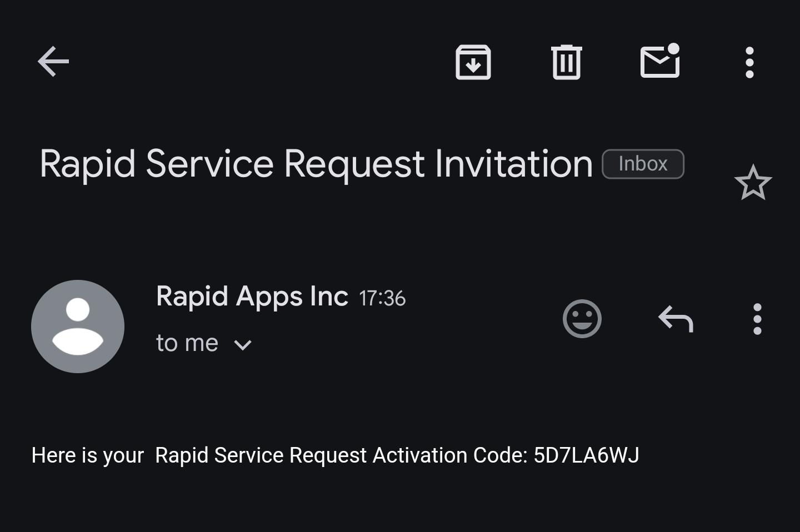
Task: Add an emoji reaction to message
Action: (582, 319)
